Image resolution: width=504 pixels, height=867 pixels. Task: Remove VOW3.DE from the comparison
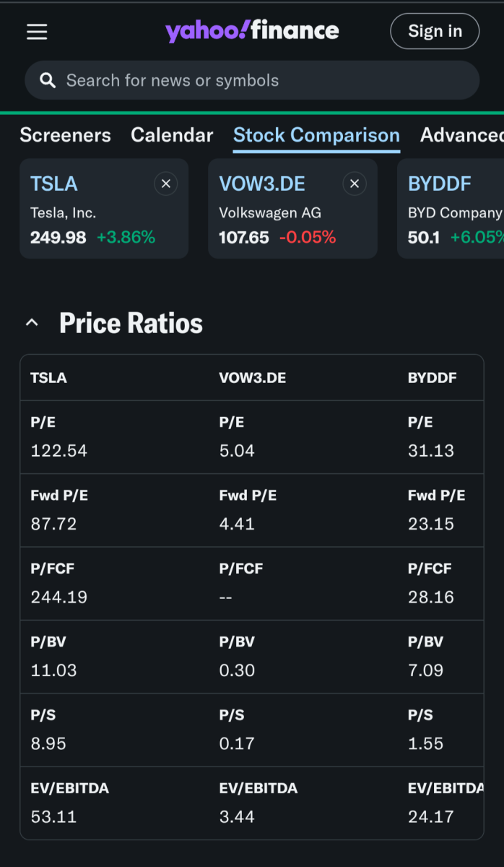[354, 184]
